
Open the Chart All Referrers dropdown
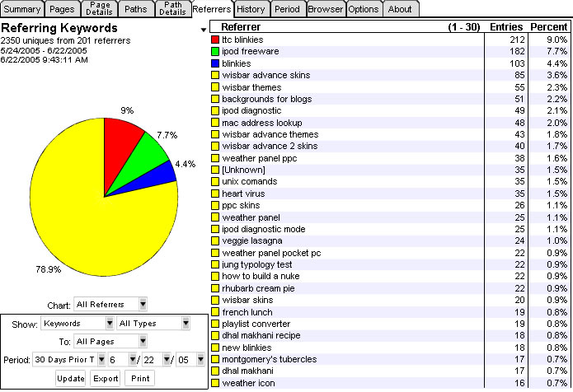[x=112, y=305]
